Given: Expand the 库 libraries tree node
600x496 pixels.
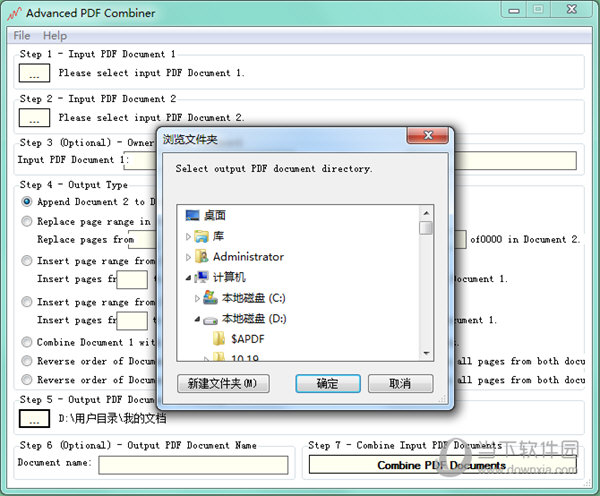Looking at the screenshot, I should [x=188, y=237].
